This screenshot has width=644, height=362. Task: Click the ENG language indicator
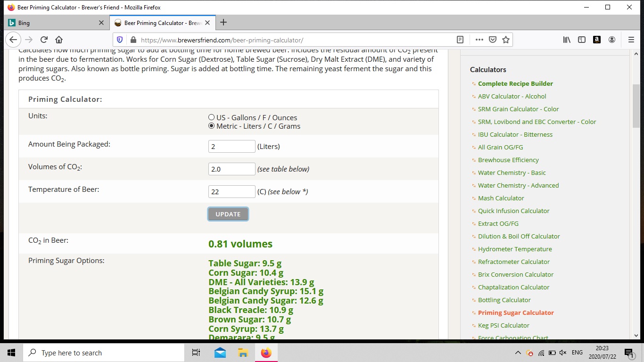577,353
